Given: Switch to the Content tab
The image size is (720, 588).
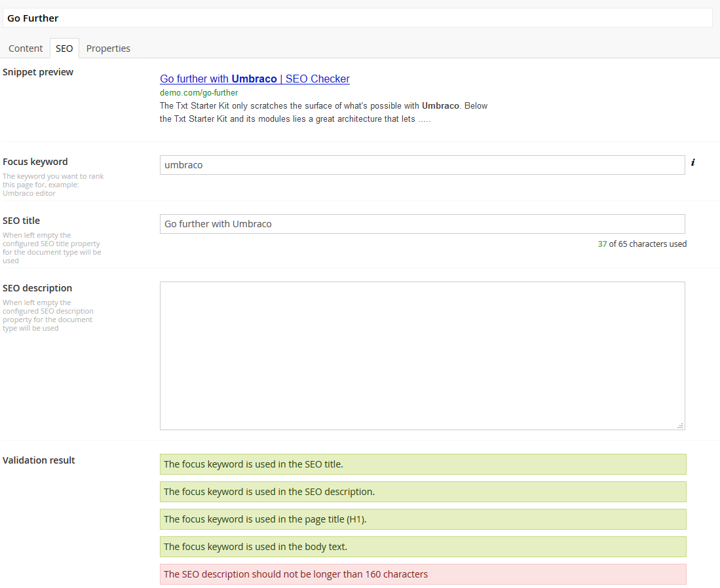Looking at the screenshot, I should click(x=26, y=48).
